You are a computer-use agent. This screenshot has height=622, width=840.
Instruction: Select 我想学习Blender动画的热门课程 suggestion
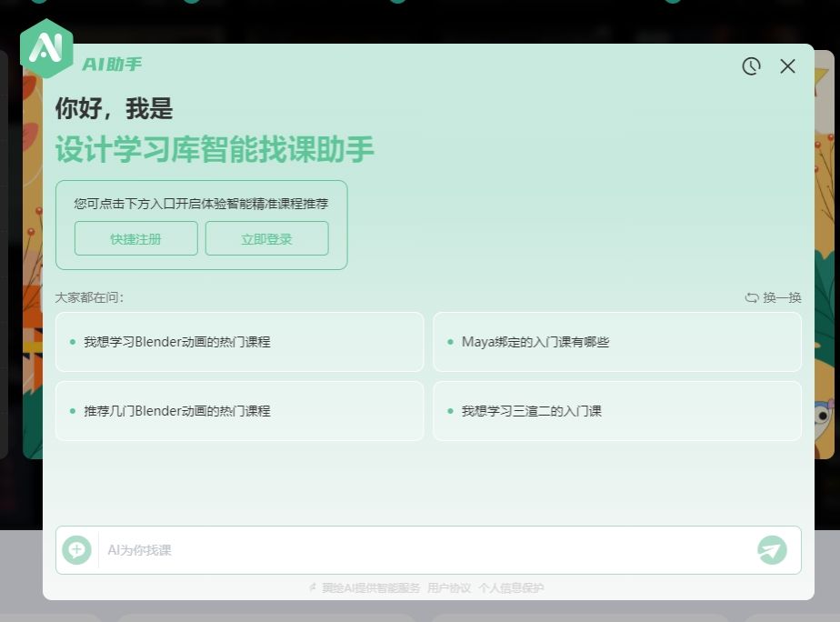239,342
